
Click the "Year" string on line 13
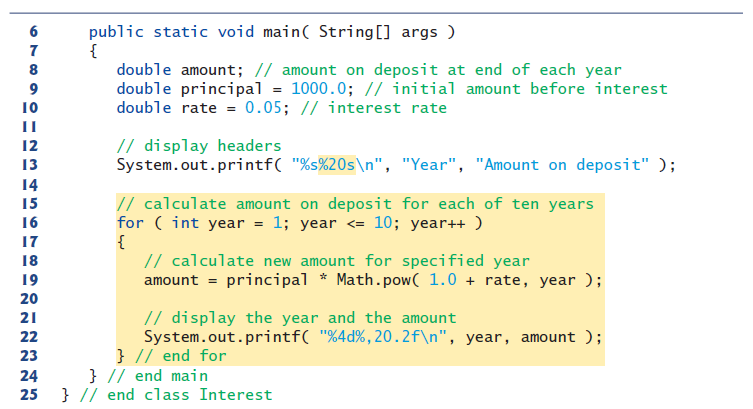[x=428, y=165]
